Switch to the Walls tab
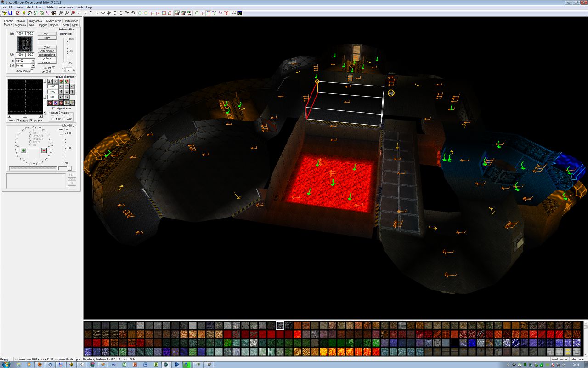Screen dimensions: 588x368 point(32,25)
